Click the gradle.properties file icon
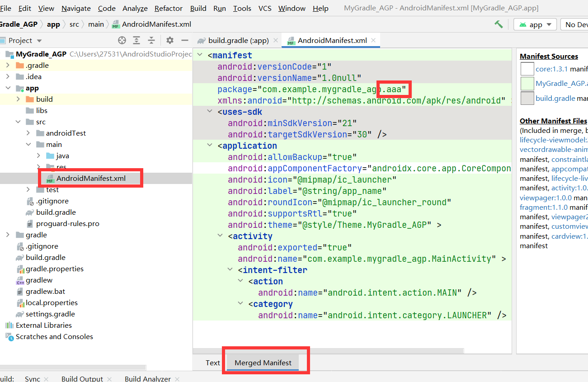This screenshot has width=588, height=382. tap(19, 269)
